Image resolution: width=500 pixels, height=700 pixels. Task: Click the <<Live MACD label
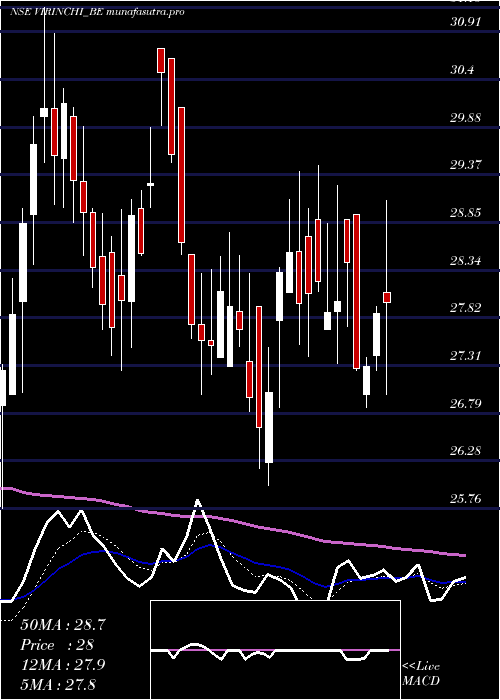421,674
